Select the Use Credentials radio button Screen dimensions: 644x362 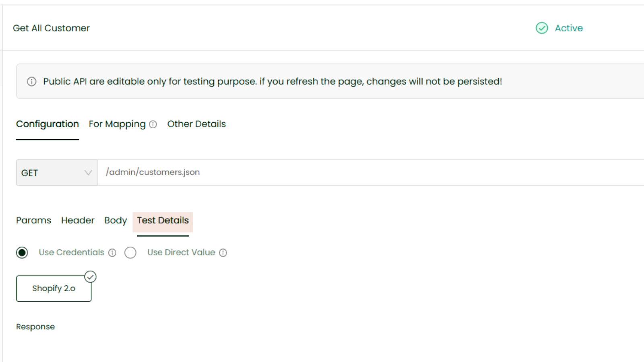coord(22,253)
